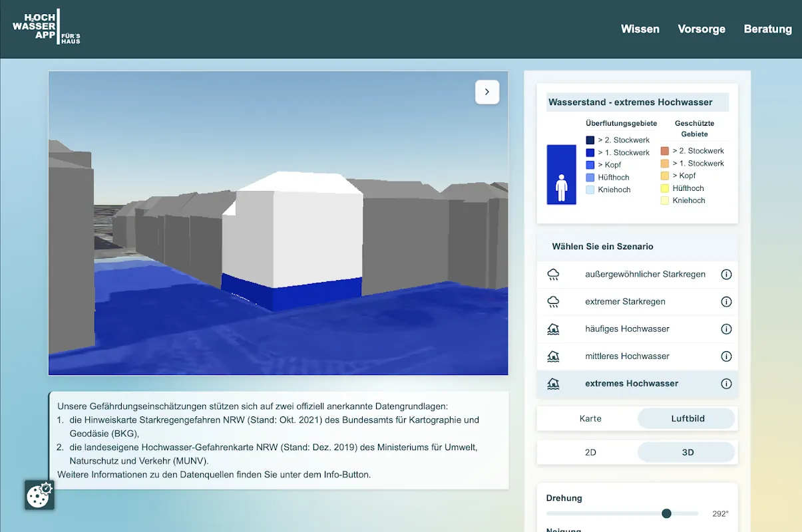Image resolution: width=802 pixels, height=532 pixels.
Task: Click the Wählen Sie ein Szenario heading
Action: tap(602, 246)
